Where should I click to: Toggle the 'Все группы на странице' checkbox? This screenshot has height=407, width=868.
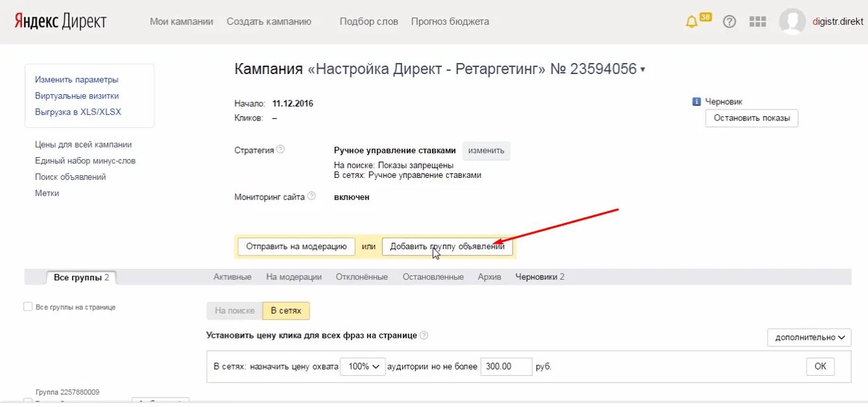28,307
